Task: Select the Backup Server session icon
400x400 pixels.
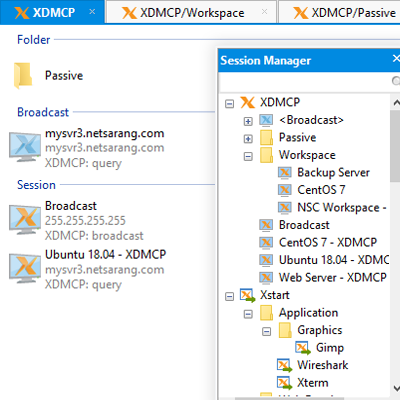Action: (284, 172)
